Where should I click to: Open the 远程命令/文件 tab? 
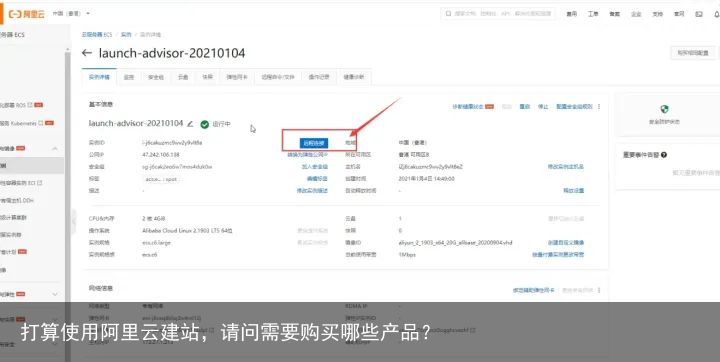278,77
